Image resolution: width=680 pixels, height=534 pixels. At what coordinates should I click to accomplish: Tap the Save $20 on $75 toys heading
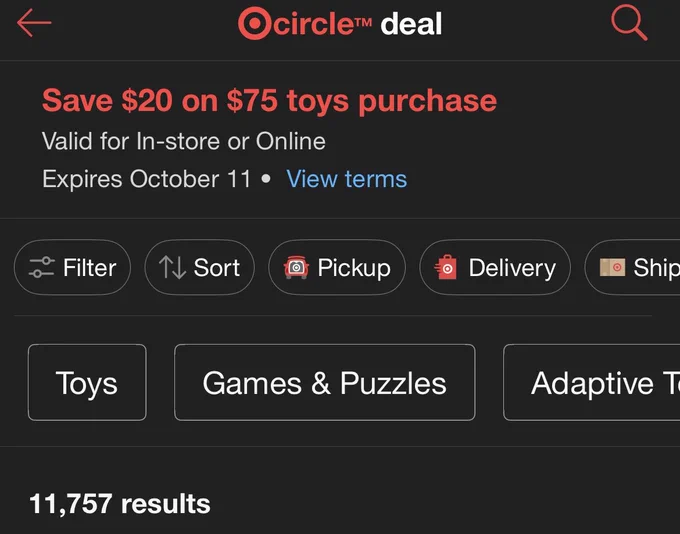[x=269, y=101]
